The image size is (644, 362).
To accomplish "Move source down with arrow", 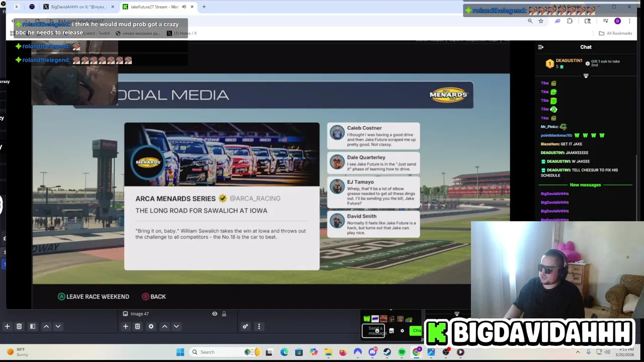I will [x=176, y=326].
